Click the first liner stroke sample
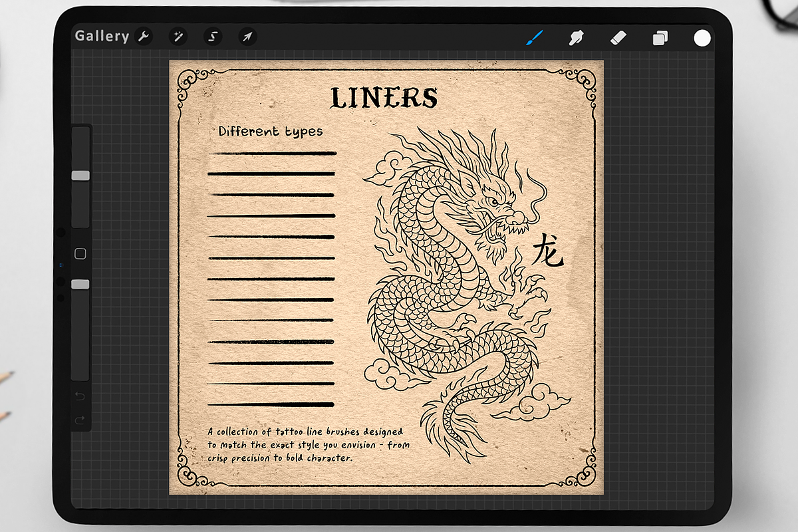 [273, 153]
